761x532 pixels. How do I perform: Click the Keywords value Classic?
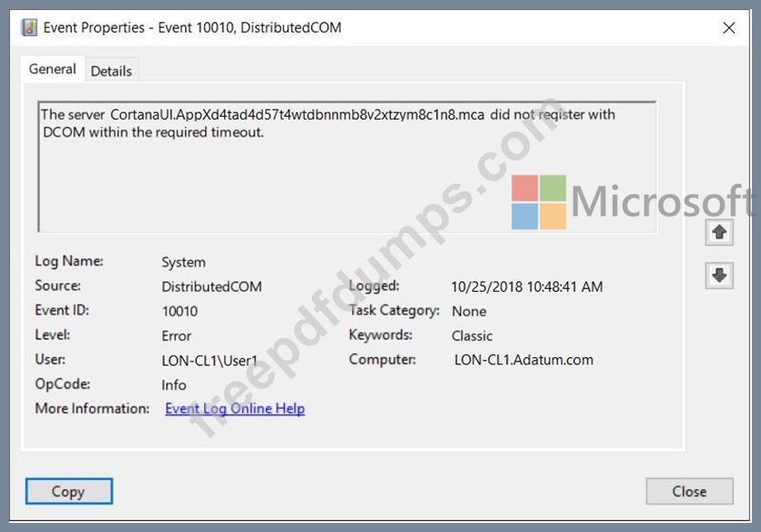click(472, 335)
